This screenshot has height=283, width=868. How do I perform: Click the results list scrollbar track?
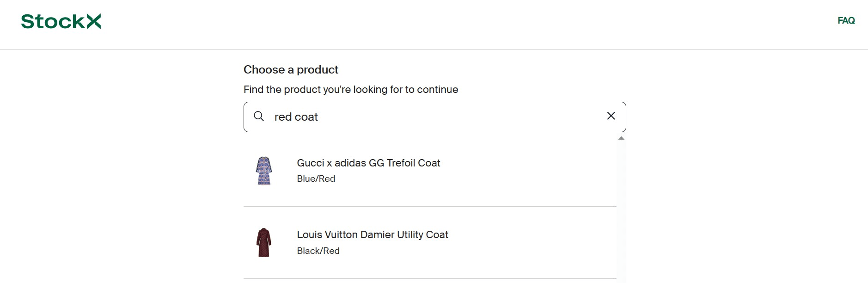pyautogui.click(x=621, y=208)
